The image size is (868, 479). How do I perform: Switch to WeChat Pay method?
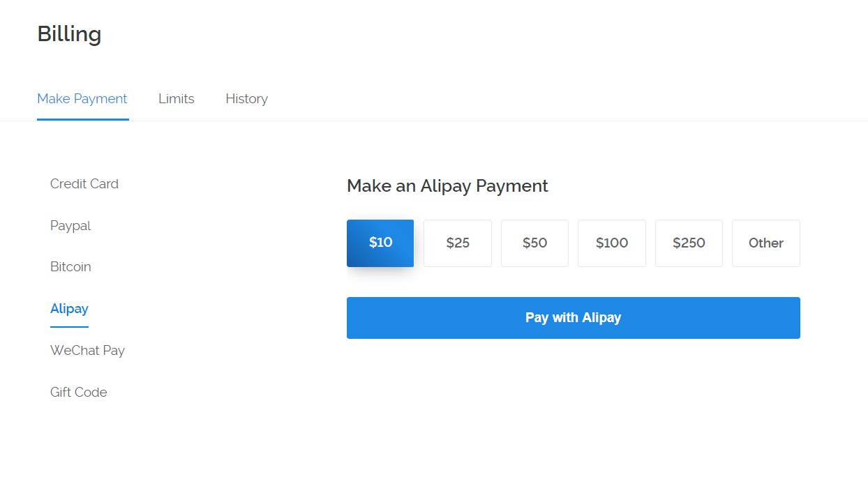tap(87, 351)
